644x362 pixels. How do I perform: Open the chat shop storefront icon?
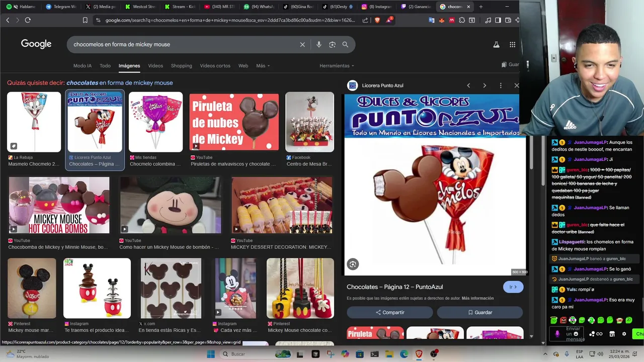coord(612,334)
